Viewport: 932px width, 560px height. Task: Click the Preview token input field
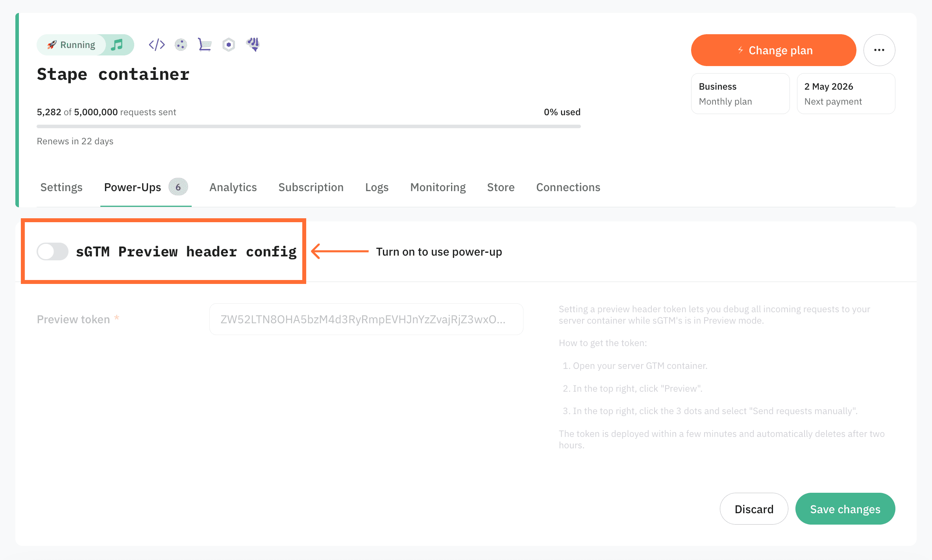(366, 319)
